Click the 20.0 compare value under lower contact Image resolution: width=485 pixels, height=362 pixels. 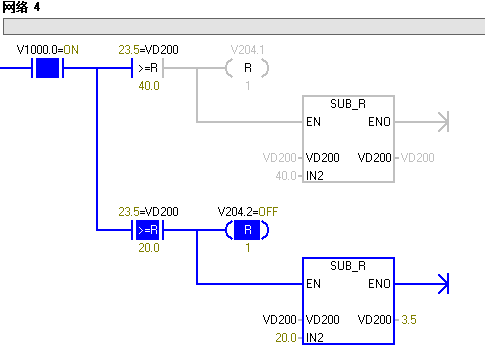149,248
